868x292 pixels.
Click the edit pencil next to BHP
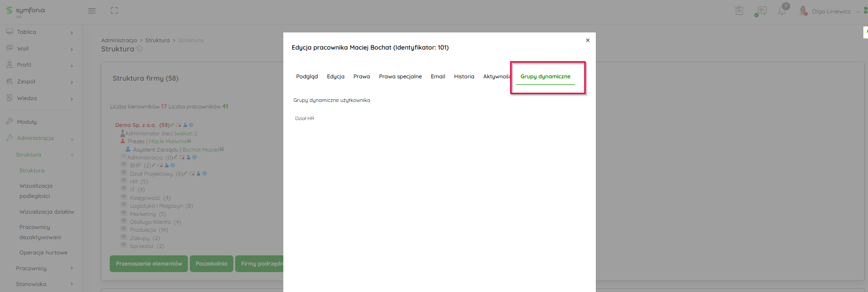(154, 165)
